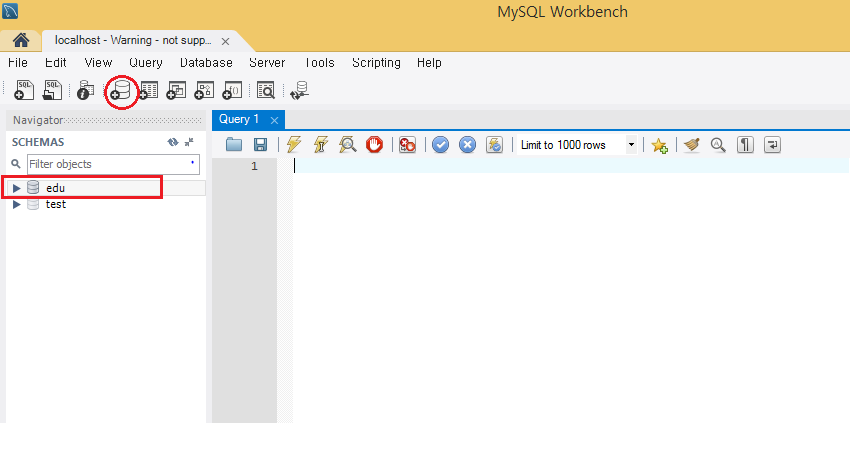
Task: Expand the edu schema
Action: click(x=16, y=188)
